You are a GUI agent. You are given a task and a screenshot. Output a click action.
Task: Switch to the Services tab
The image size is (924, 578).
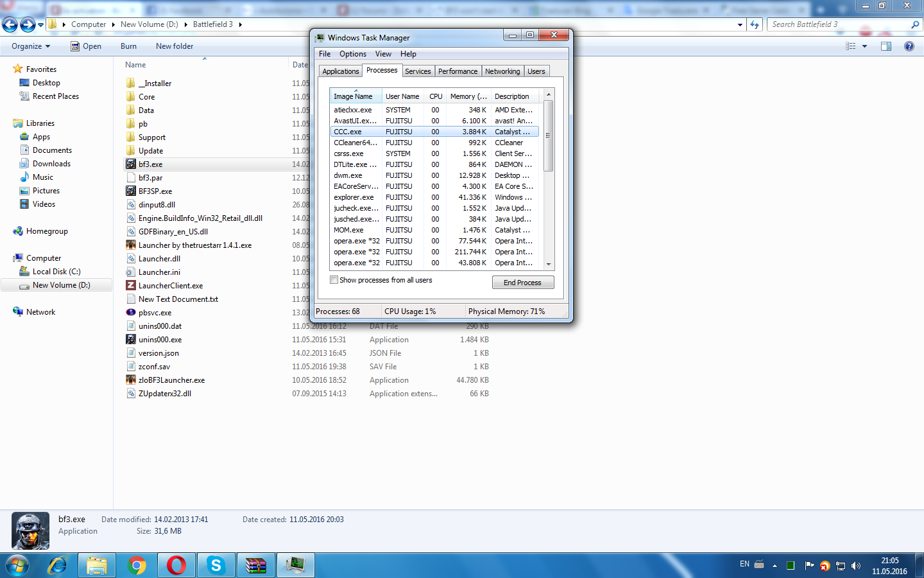pyautogui.click(x=418, y=71)
